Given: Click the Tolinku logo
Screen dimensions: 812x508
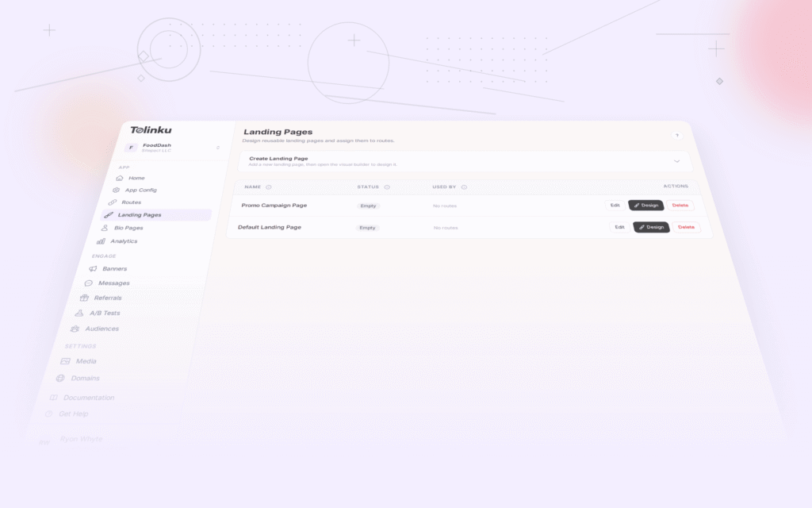Looking at the screenshot, I should pos(151,130).
